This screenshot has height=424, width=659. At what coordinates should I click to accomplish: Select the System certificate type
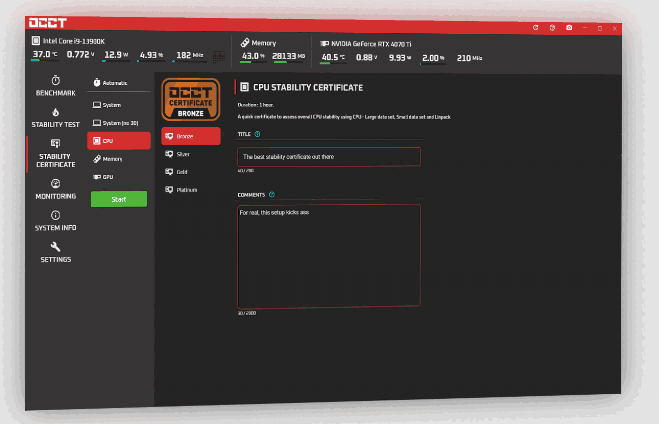click(x=119, y=105)
